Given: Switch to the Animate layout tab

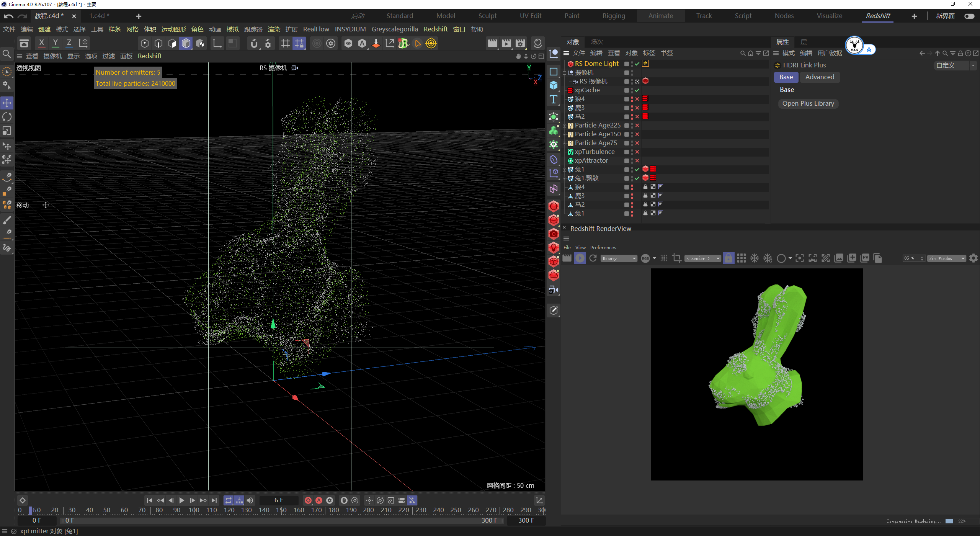Looking at the screenshot, I should click(x=660, y=16).
